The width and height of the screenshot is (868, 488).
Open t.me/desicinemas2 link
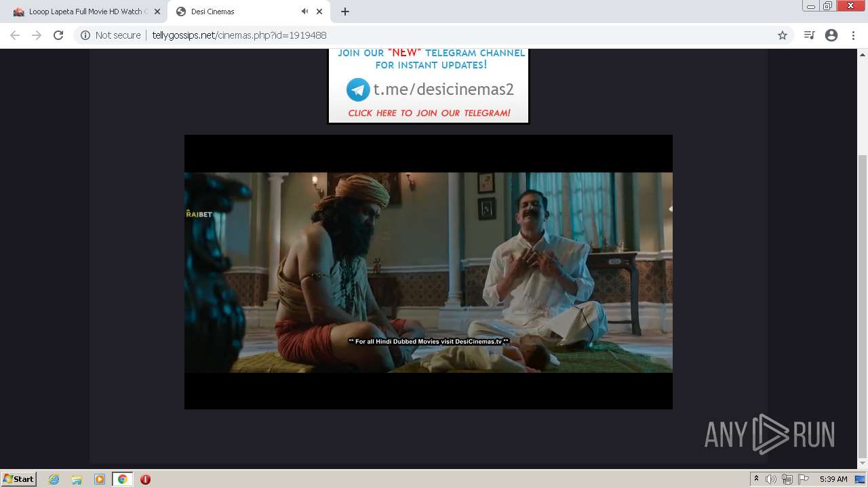[443, 89]
